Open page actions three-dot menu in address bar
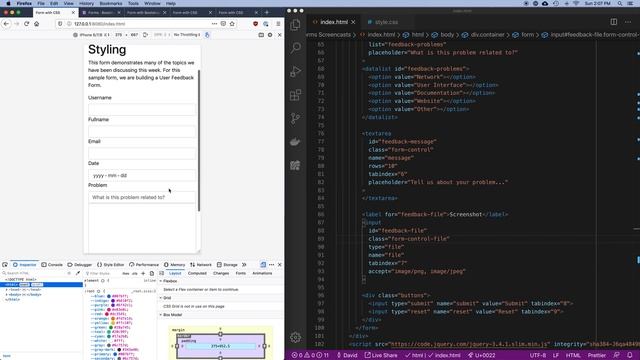 [x=214, y=24]
